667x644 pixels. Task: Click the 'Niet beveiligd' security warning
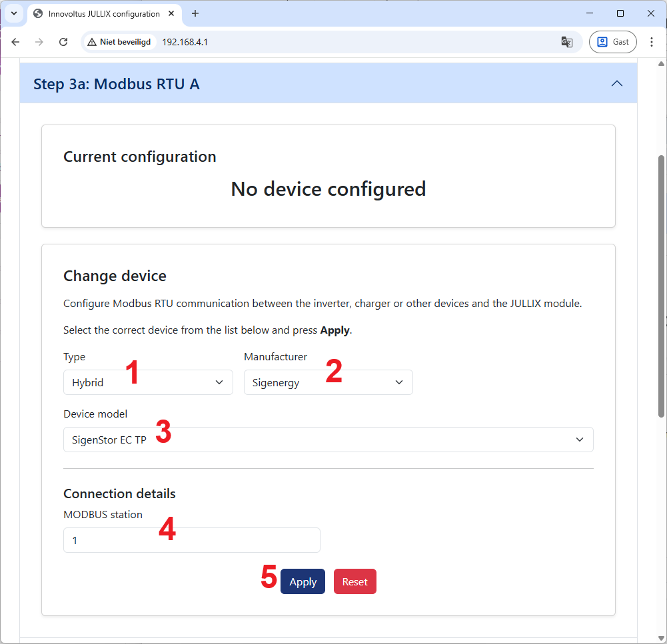click(x=119, y=42)
